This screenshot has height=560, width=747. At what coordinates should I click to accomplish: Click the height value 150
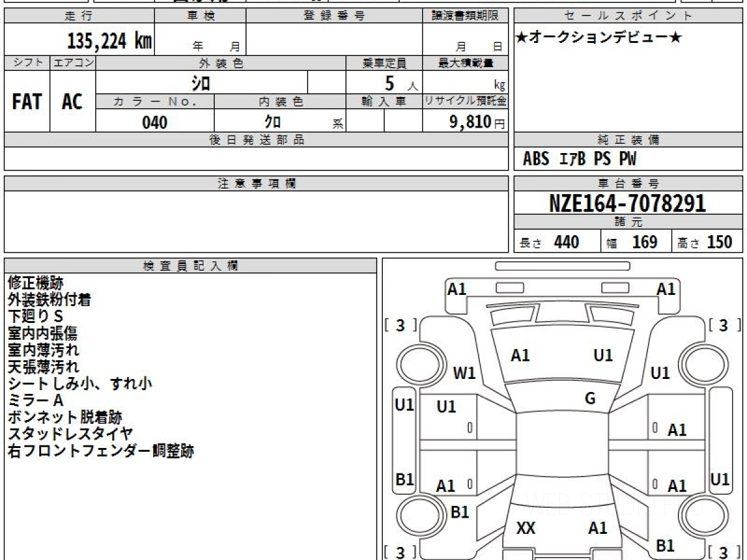coord(719,242)
